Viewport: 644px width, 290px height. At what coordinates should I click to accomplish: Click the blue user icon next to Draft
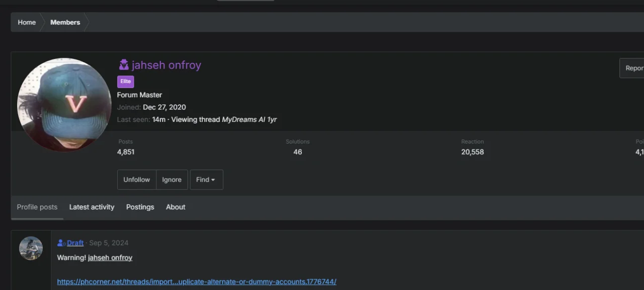pos(61,243)
